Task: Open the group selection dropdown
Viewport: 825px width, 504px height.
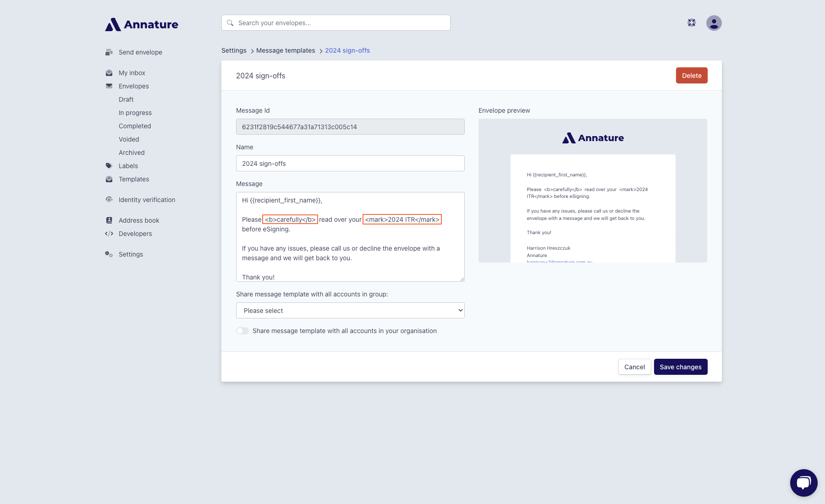Action: click(350, 310)
